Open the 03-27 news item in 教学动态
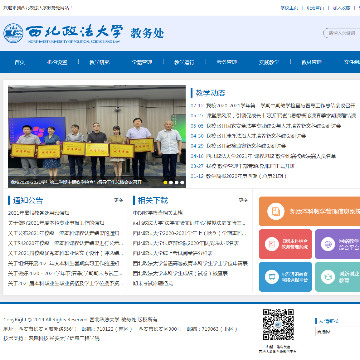360x360 pixels. click(242, 166)
